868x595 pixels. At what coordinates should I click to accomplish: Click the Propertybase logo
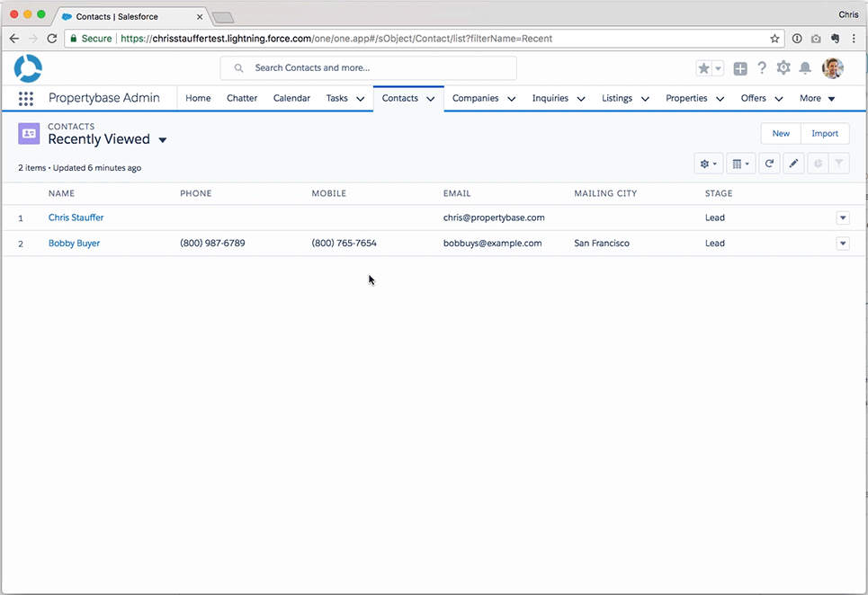click(x=28, y=68)
